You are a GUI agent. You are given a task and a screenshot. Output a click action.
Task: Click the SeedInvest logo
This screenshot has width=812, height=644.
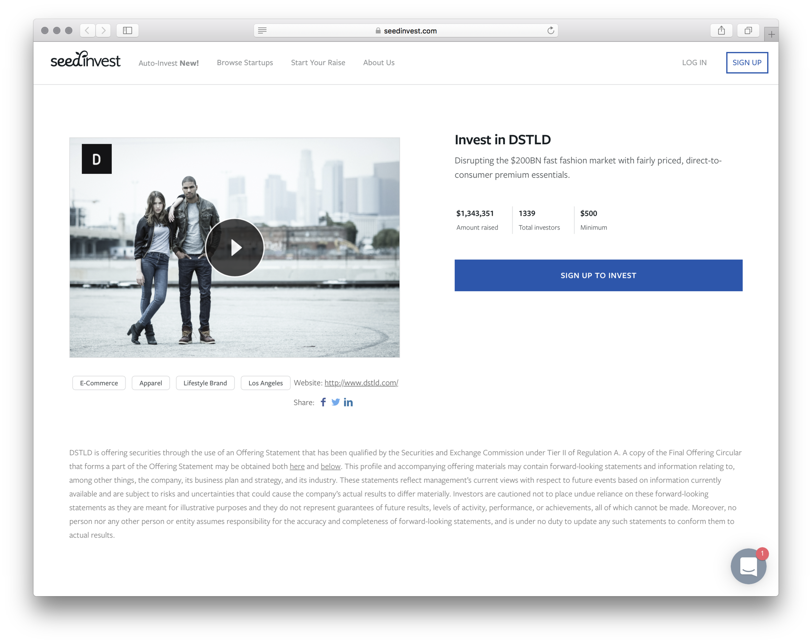point(85,59)
